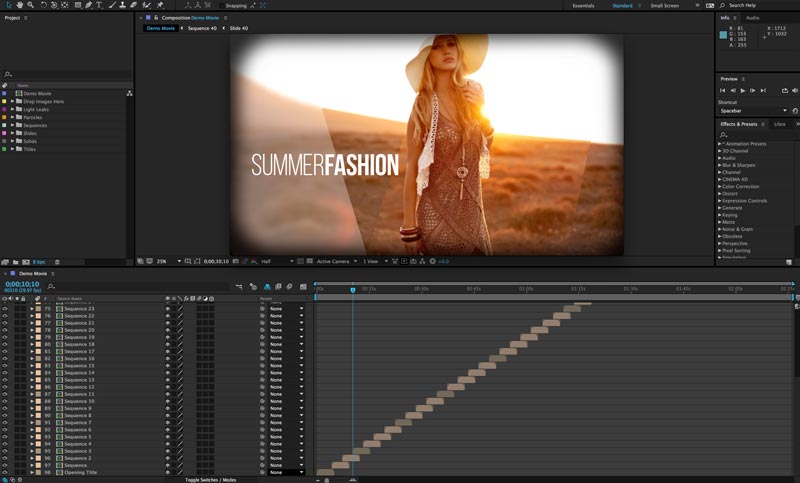
Task: Expand the Color Correction effects category
Action: coord(719,187)
